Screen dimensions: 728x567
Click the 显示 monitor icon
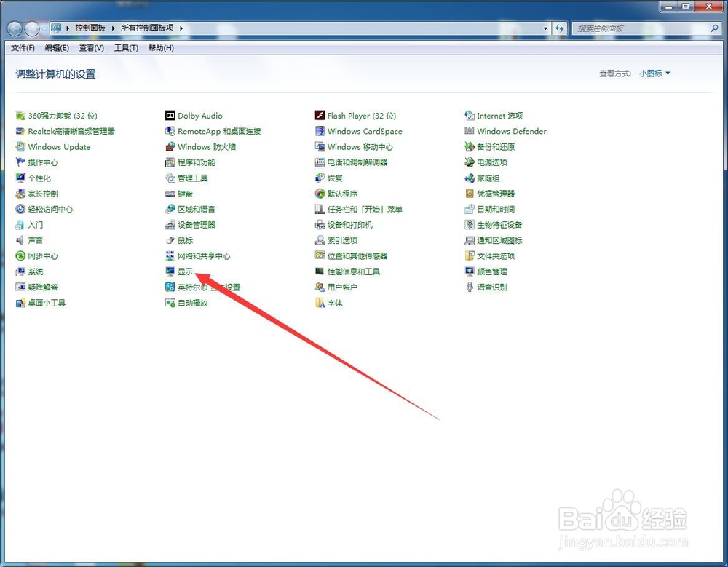(x=170, y=271)
